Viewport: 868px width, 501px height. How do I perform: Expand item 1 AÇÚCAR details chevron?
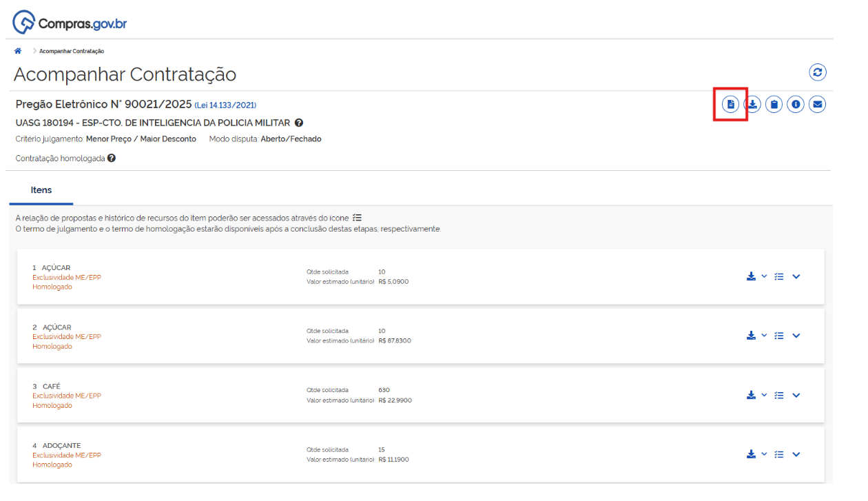point(796,276)
